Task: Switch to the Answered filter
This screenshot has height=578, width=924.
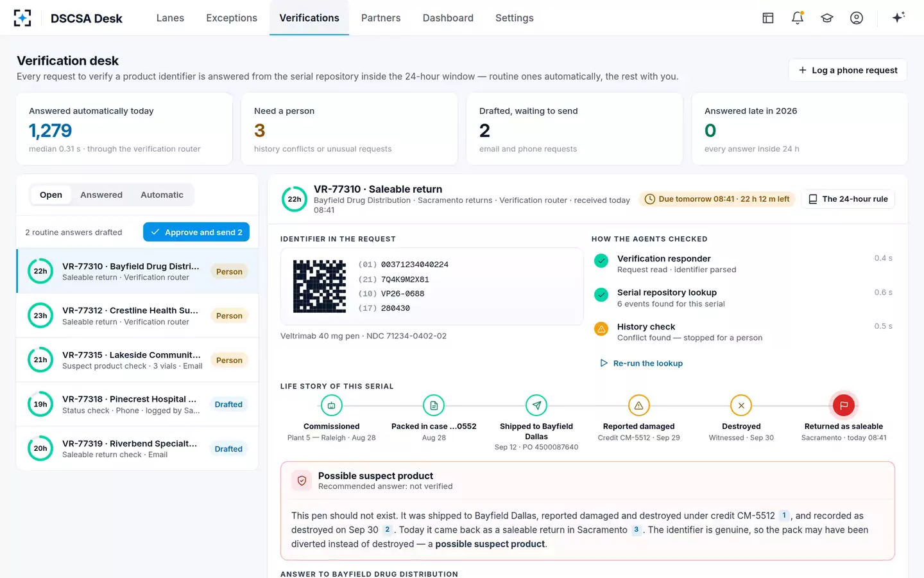Action: coord(101,195)
